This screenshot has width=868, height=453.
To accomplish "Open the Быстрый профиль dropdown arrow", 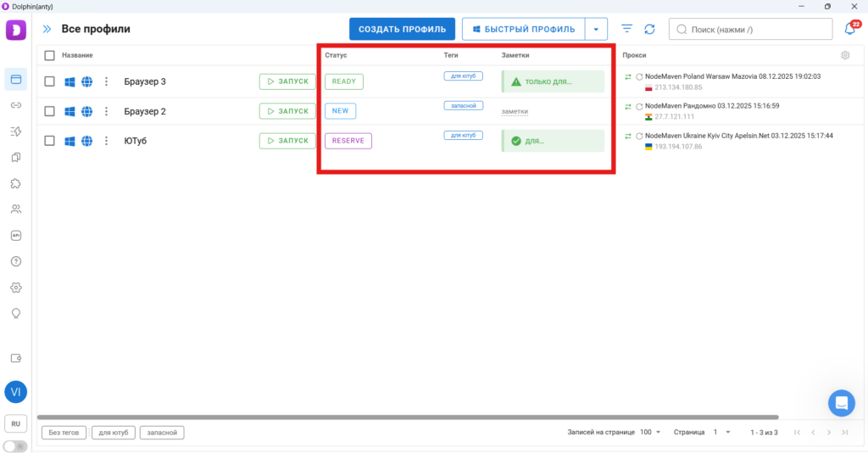I will point(596,29).
